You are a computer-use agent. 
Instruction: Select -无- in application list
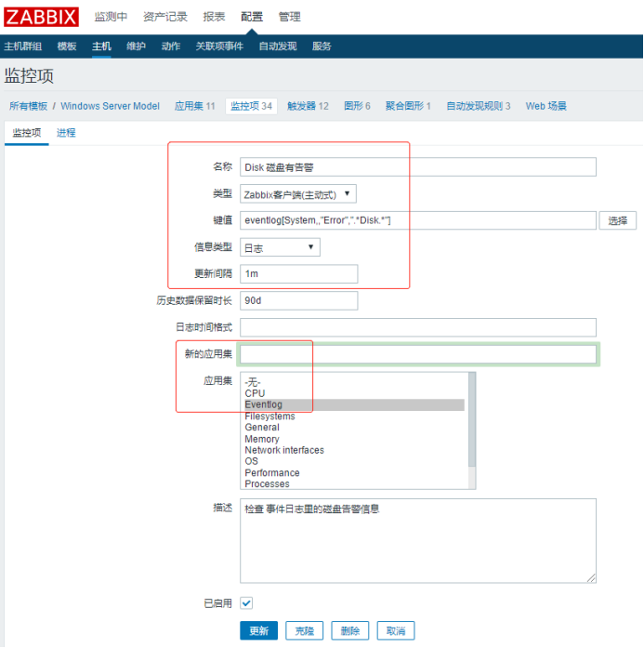pyautogui.click(x=354, y=382)
